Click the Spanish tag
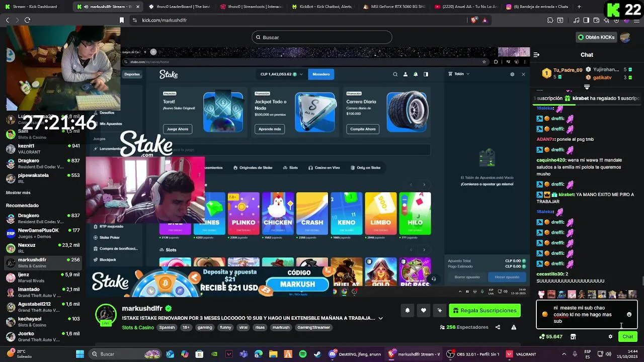The image size is (644, 362). coord(167,327)
